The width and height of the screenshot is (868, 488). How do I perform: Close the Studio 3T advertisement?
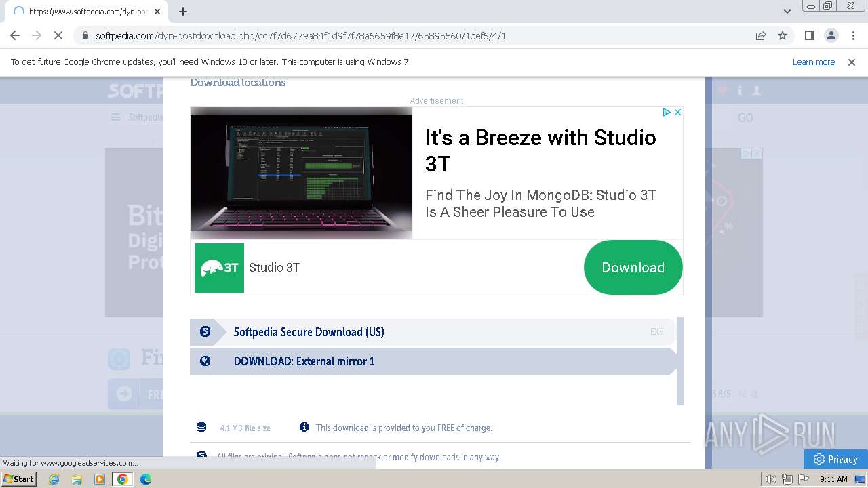coord(677,113)
